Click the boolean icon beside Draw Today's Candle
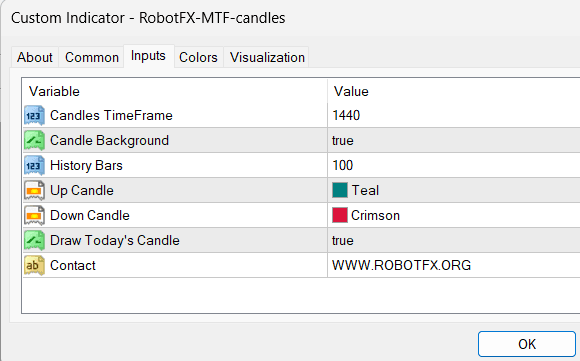580x361 pixels. 34,240
